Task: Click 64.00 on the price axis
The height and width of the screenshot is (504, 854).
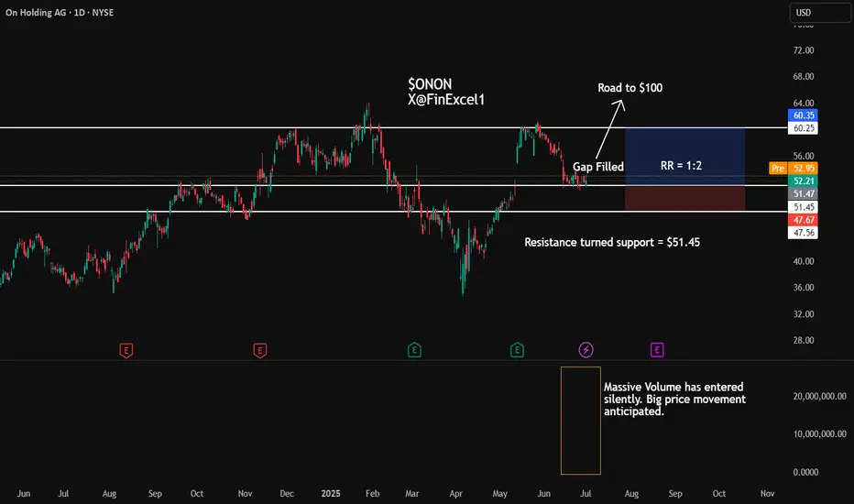Action: click(x=804, y=103)
